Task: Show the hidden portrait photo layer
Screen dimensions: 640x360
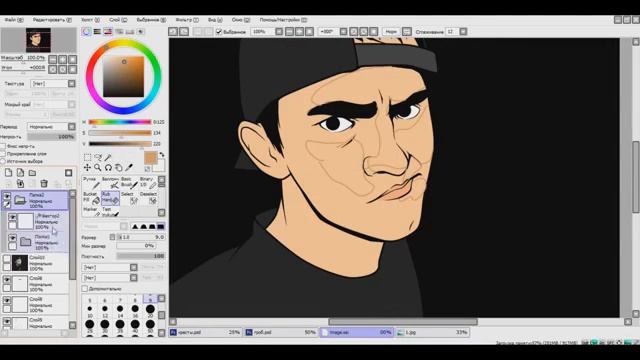Action: click(7, 259)
